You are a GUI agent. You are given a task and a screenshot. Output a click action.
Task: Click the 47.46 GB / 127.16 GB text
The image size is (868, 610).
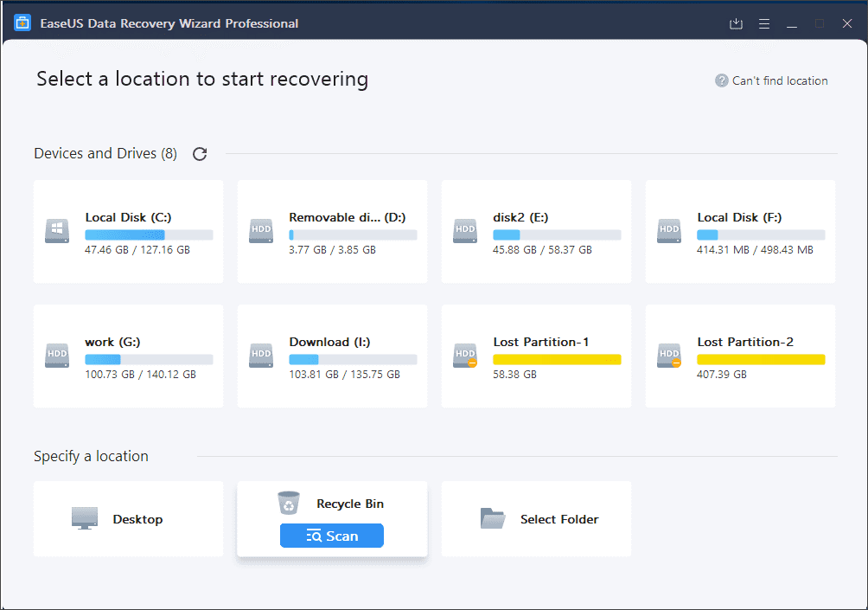coord(137,250)
